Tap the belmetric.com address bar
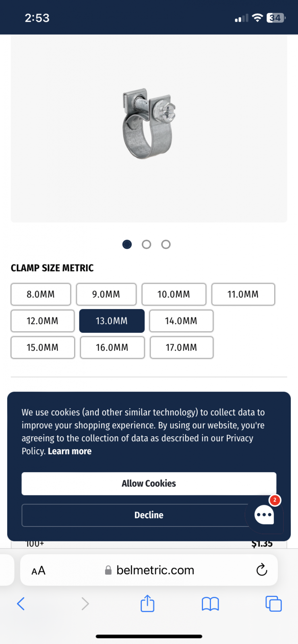 click(x=155, y=570)
